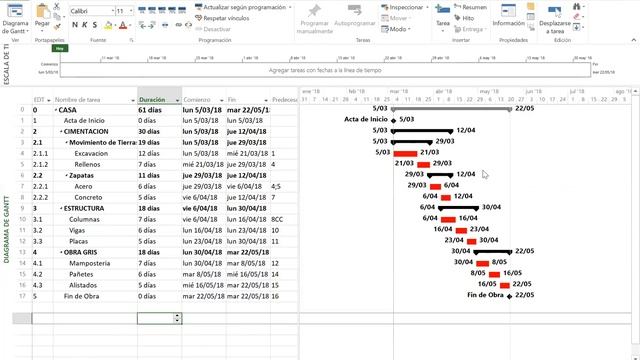
Task: Select the Mampostería task name cell
Action: coord(96,264)
